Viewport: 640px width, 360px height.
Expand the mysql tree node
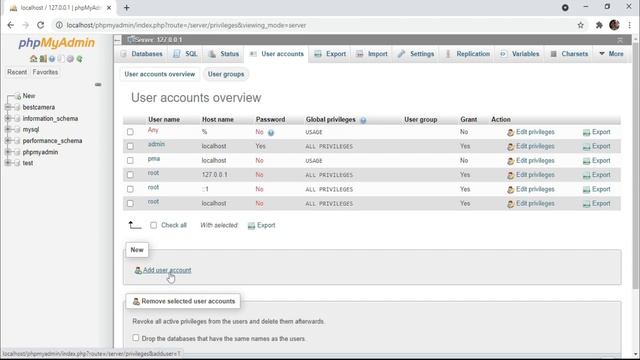(x=7, y=129)
